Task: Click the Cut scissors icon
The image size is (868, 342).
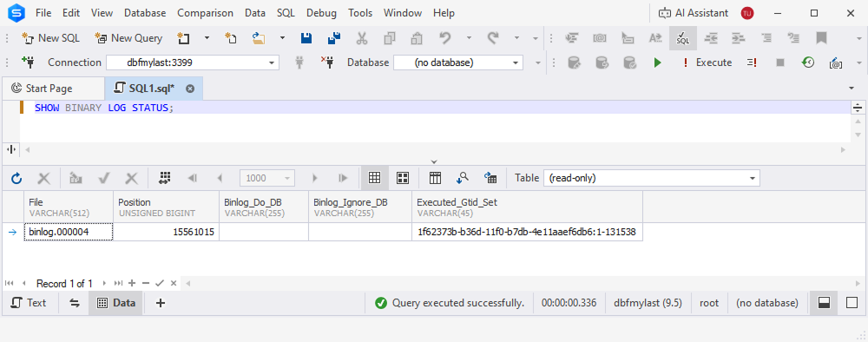Action: (x=362, y=38)
